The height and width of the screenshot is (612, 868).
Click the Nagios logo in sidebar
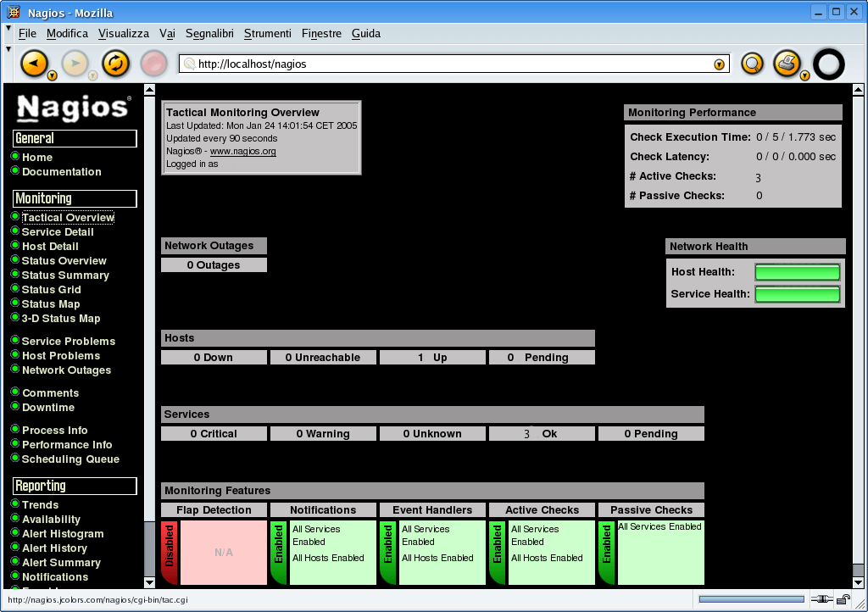pyautogui.click(x=74, y=108)
